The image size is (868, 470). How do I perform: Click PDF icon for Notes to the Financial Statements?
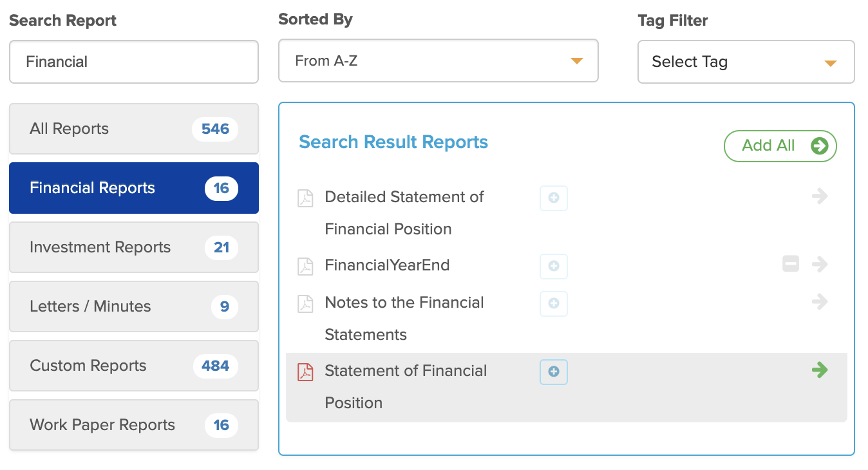pyautogui.click(x=305, y=303)
